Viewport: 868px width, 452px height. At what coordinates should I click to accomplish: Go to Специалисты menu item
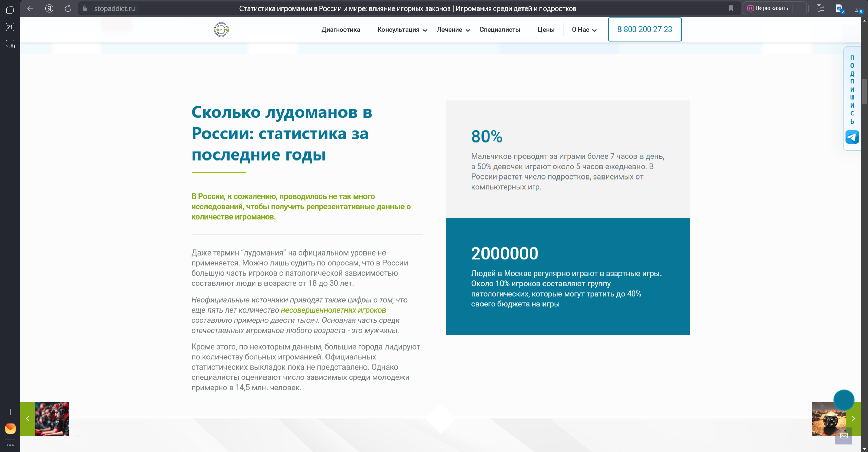pyautogui.click(x=500, y=30)
